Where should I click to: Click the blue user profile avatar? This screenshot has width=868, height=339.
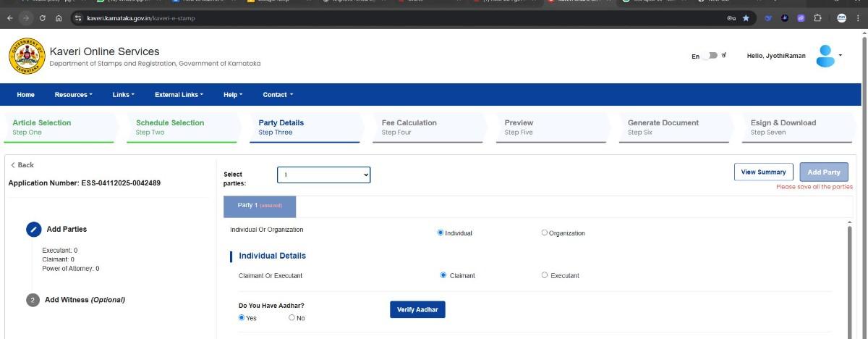coord(825,56)
